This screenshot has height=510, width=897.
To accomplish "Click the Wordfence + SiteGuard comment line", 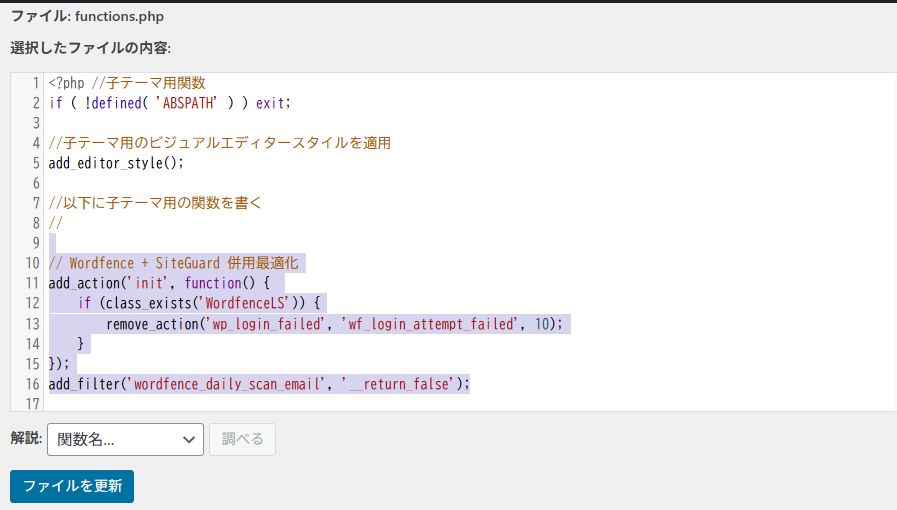I will 173,263.
